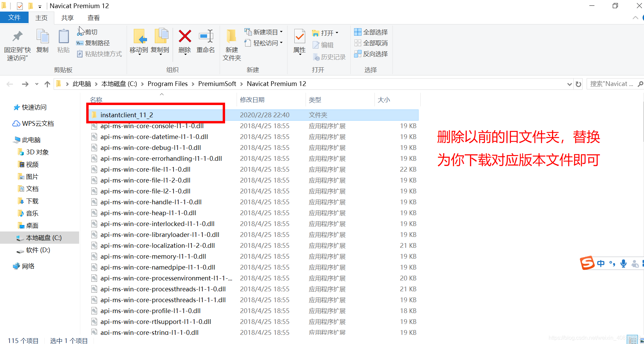Viewport: 644px width, 344px height.
Task: Click the History ribbon command
Action: coord(329,57)
